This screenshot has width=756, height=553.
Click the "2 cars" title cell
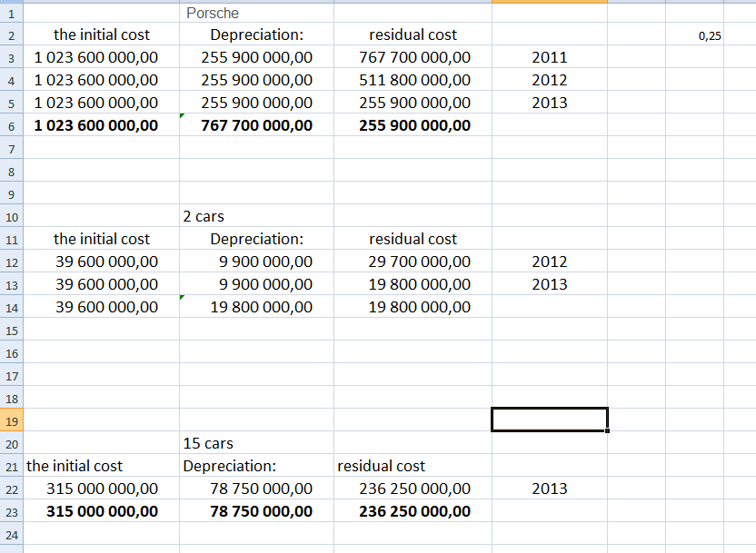point(204,216)
